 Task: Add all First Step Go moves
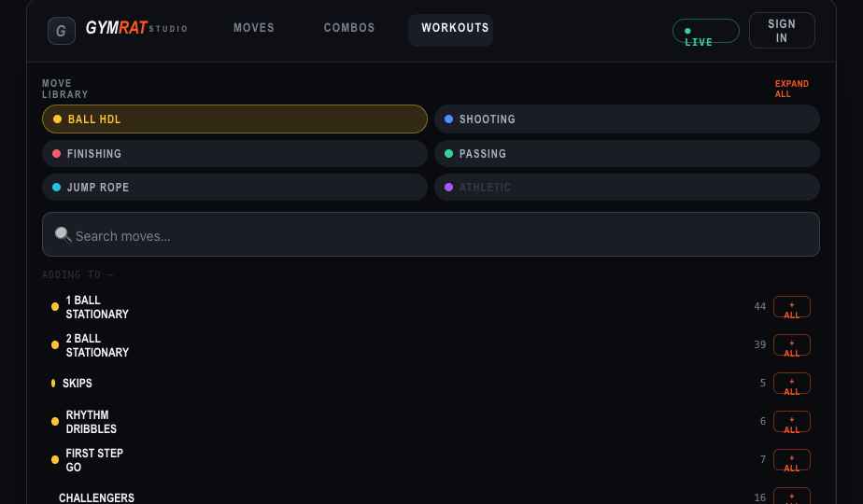coord(791,460)
